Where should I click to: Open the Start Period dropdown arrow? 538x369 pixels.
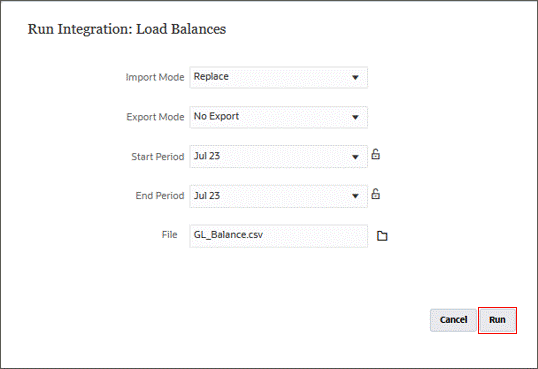(x=355, y=157)
